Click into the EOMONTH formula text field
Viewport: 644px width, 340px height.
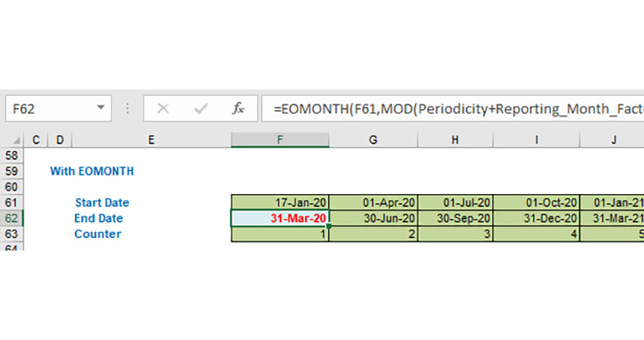(x=453, y=108)
